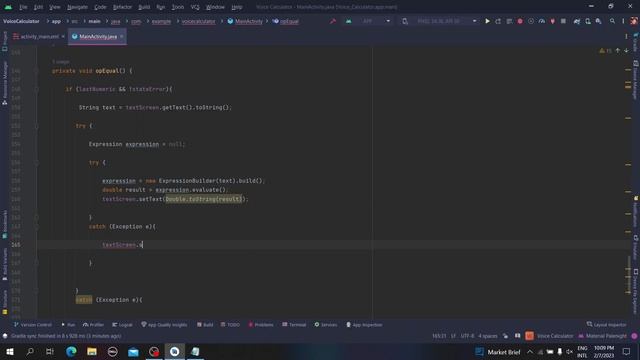Open File Explorer from taskbar
Image resolution: width=640 pixels, height=360 pixels.
click(92, 351)
